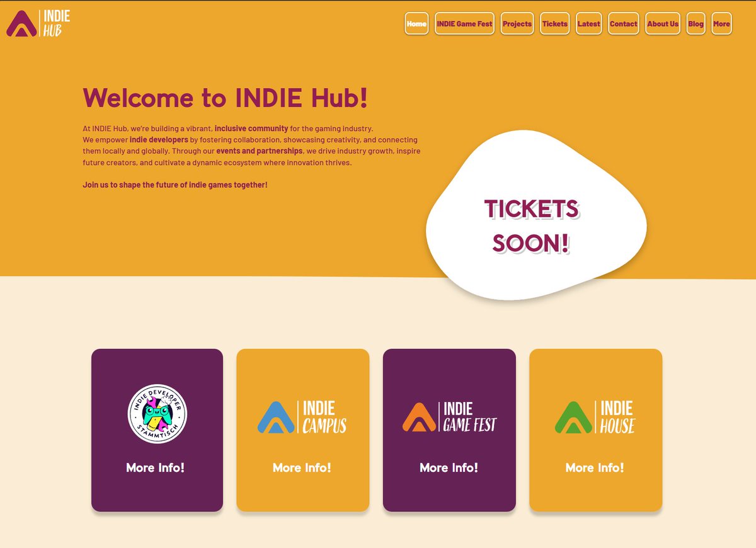Navigate to the Projects page
This screenshot has width=756, height=548.
coord(517,23)
